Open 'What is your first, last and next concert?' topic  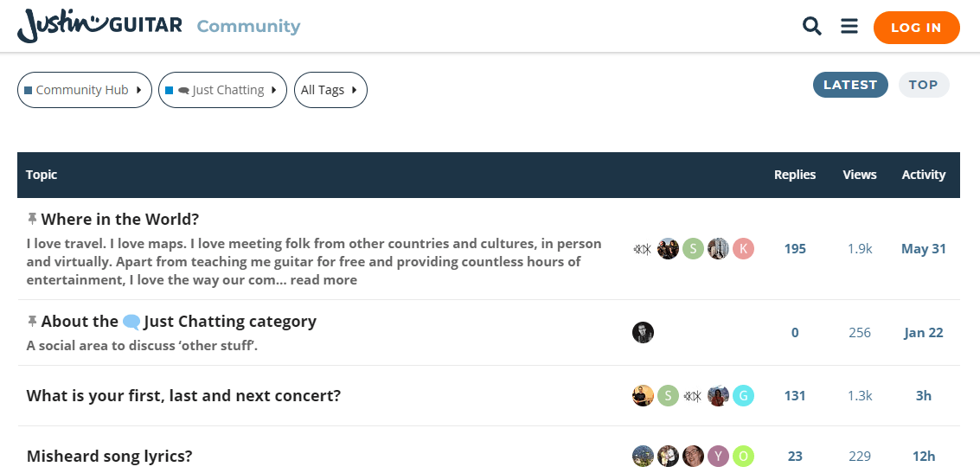(x=183, y=395)
